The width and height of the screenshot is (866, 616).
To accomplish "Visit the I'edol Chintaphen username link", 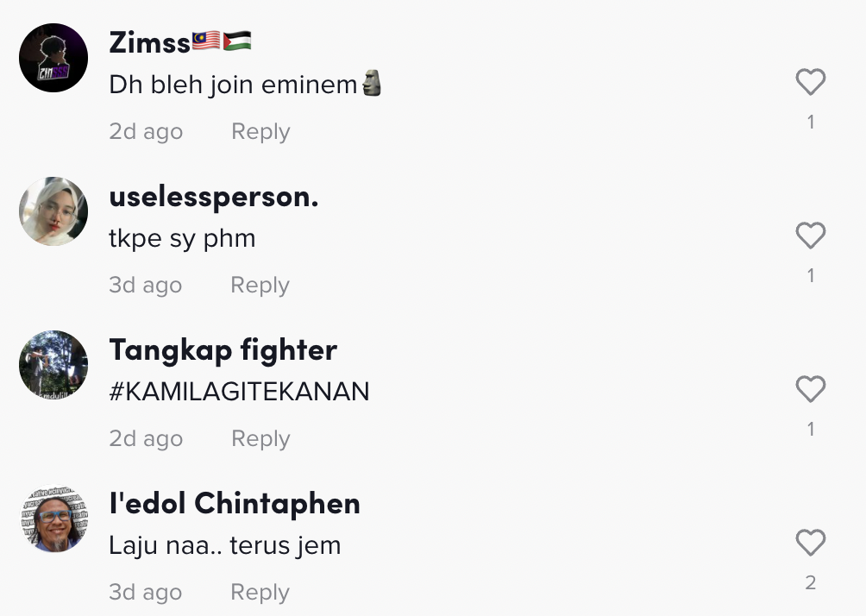I will click(235, 503).
